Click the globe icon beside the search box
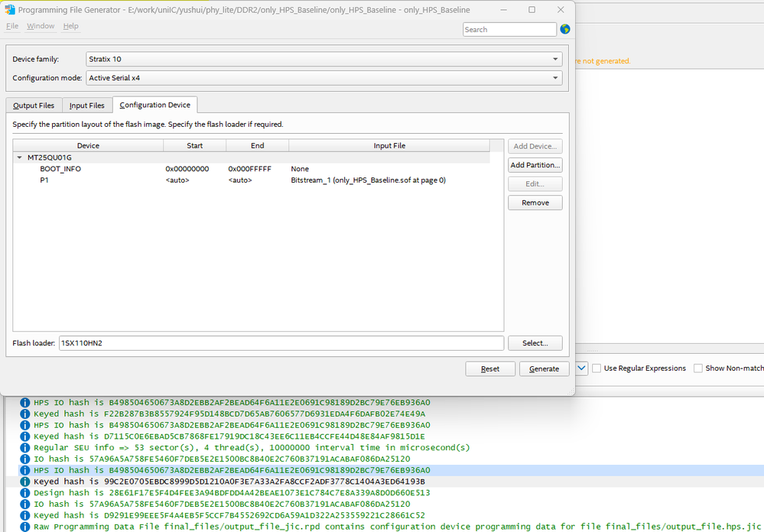This screenshot has height=532, width=764. 565,29
